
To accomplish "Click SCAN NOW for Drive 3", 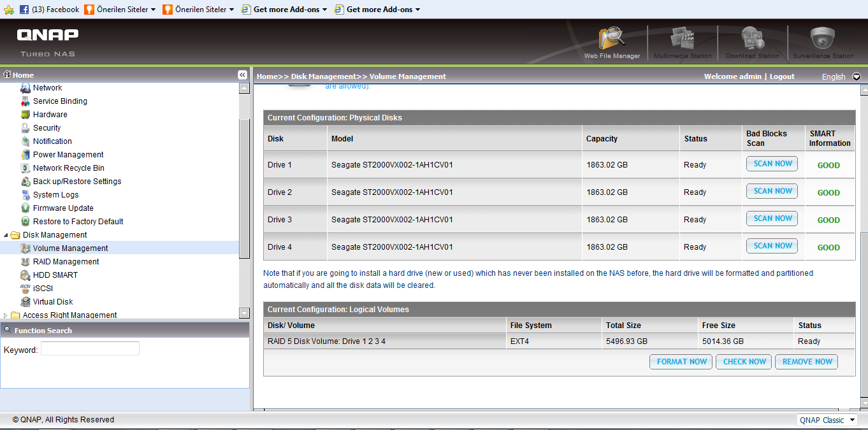I will [772, 219].
